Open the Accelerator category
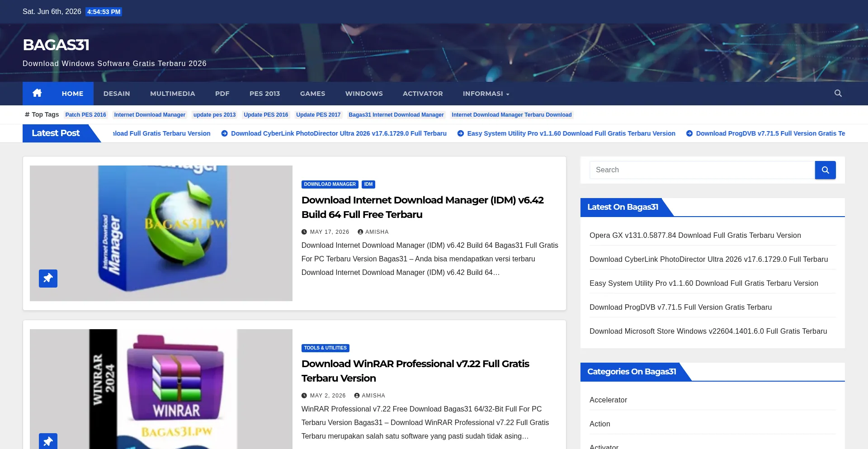The width and height of the screenshot is (868, 449). pyautogui.click(x=609, y=400)
